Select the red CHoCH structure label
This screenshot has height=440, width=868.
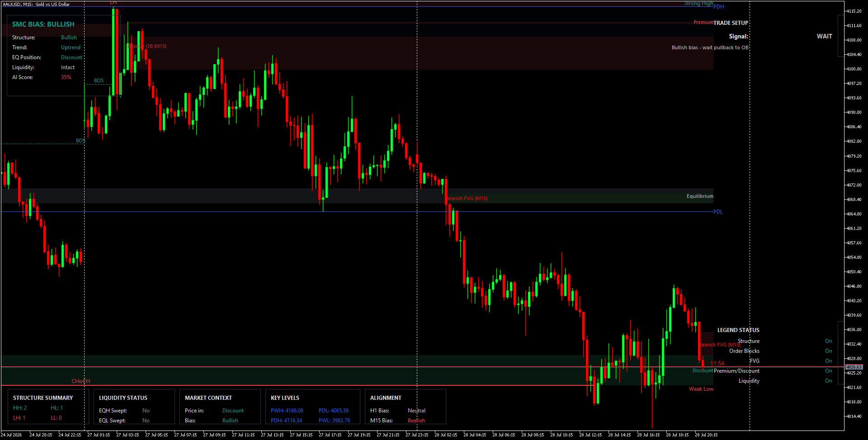click(x=81, y=381)
